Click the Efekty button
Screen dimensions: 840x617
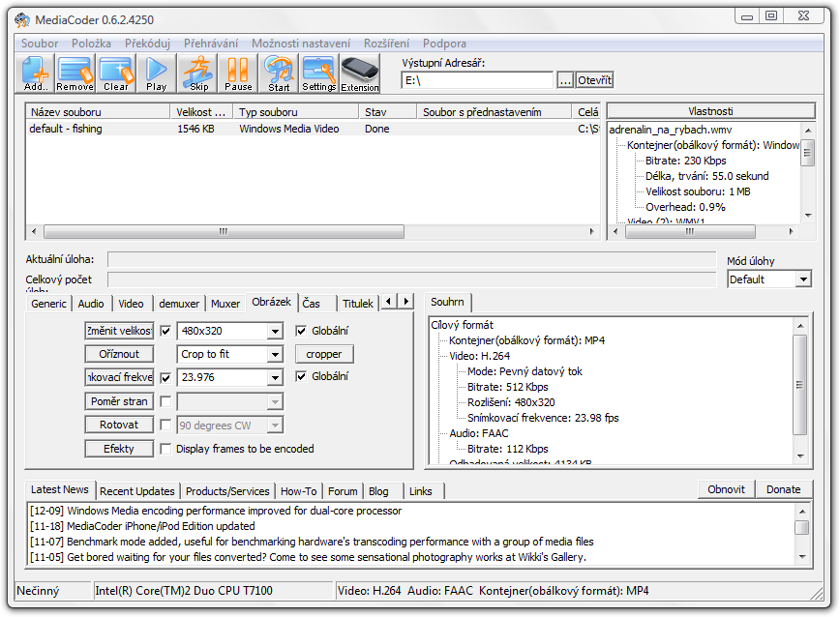[119, 449]
